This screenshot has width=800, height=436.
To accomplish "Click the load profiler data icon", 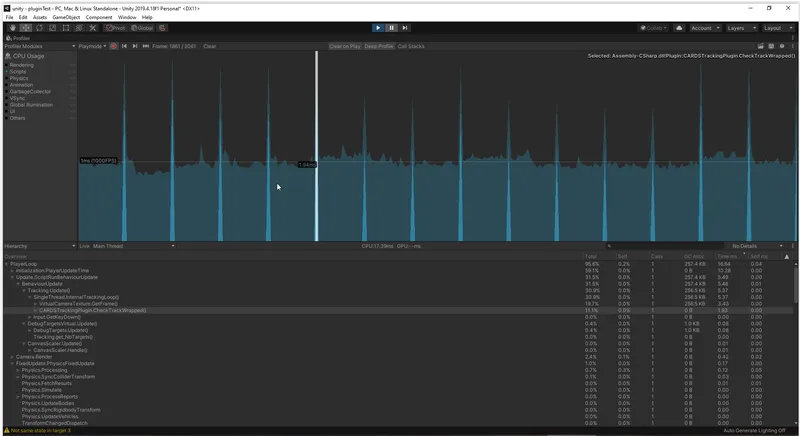I will [760, 46].
